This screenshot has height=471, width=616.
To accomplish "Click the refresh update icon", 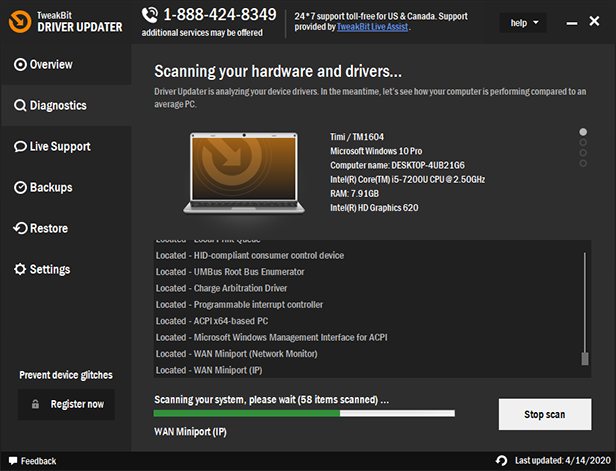I will 501,460.
